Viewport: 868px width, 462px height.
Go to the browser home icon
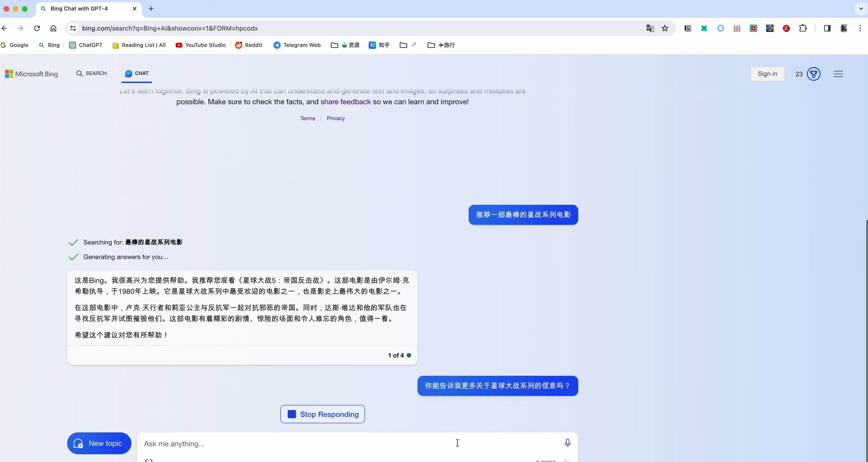pyautogui.click(x=53, y=28)
